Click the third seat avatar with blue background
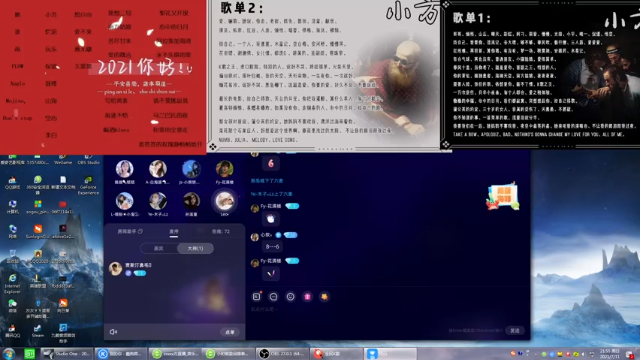Screen dimensions: 640x360 point(191,169)
